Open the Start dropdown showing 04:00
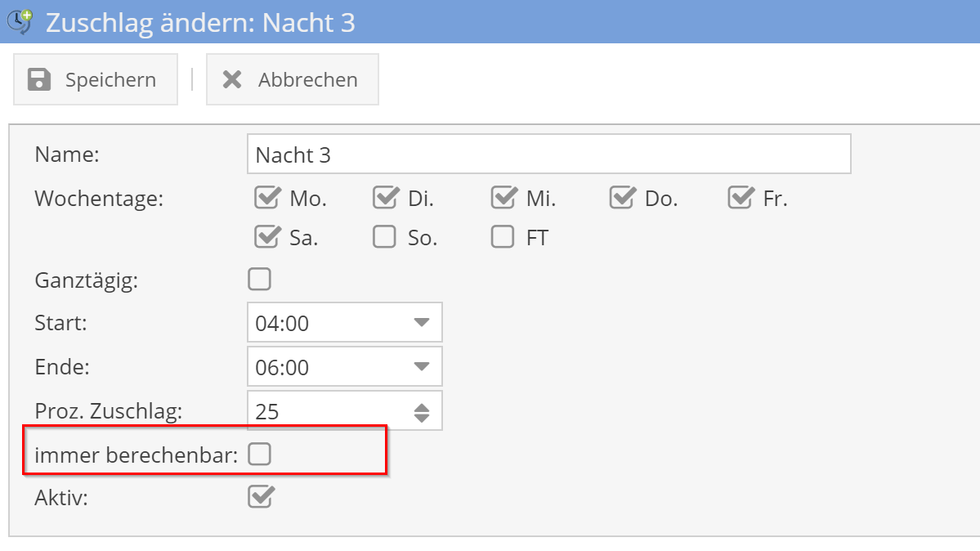 point(343,322)
